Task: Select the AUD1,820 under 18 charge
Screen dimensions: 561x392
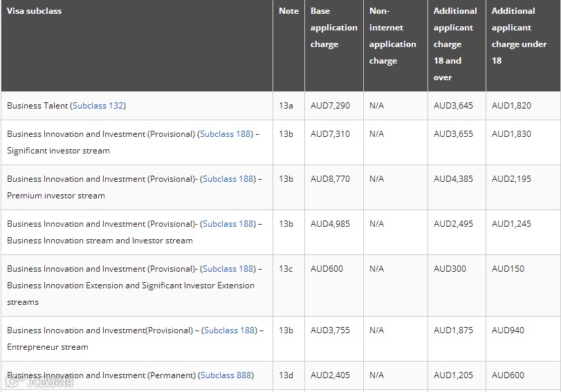Action: 511,106
